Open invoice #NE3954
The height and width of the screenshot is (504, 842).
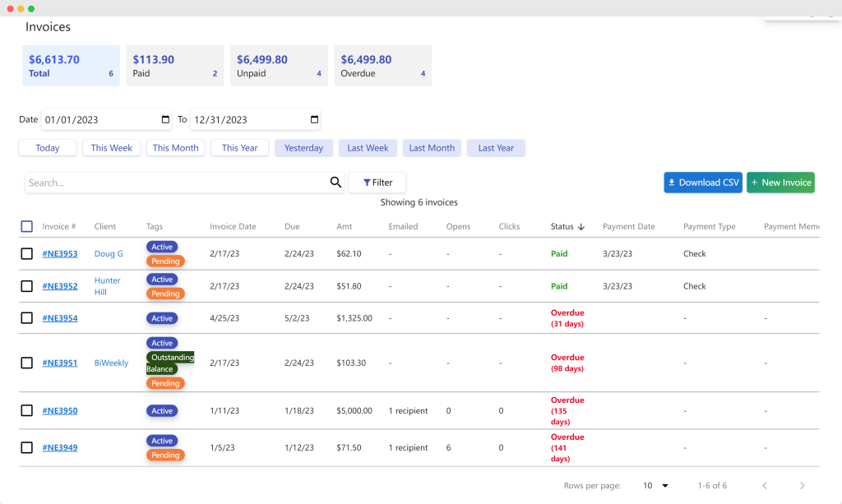click(59, 318)
